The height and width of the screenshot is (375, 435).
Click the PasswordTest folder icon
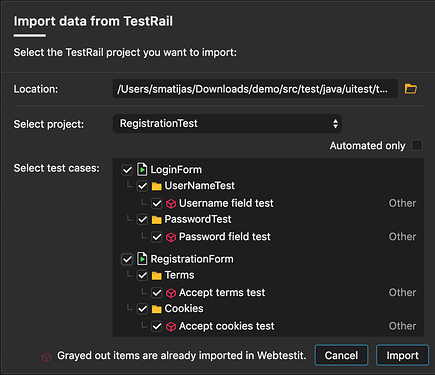coord(156,220)
